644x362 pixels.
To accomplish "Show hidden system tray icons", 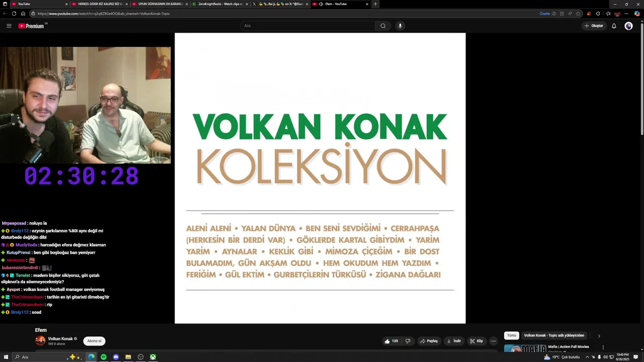I will tap(587, 357).
